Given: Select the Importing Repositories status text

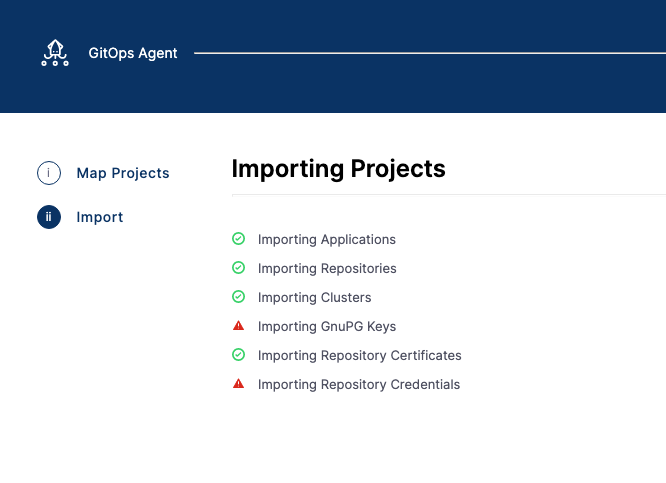Looking at the screenshot, I should pyautogui.click(x=327, y=269).
